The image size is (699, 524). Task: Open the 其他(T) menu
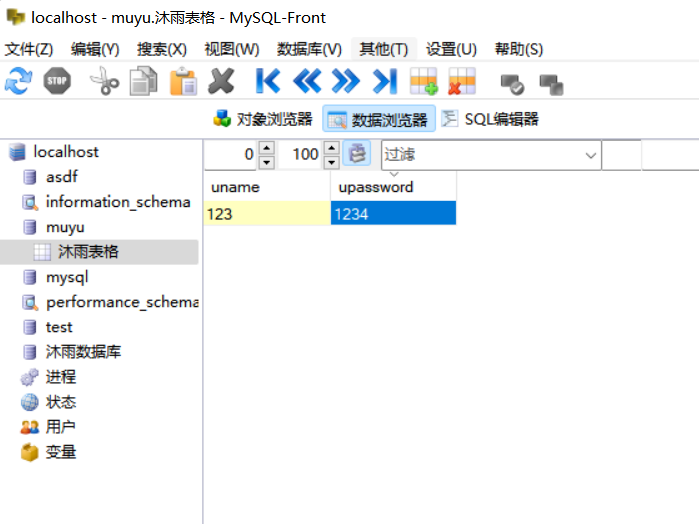click(384, 49)
